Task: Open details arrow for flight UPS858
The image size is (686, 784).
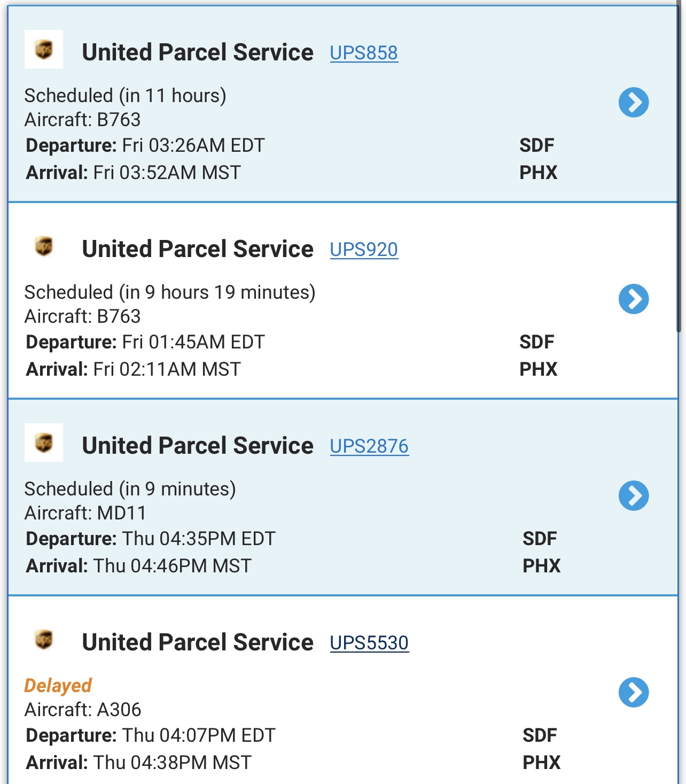Action: coord(634,102)
